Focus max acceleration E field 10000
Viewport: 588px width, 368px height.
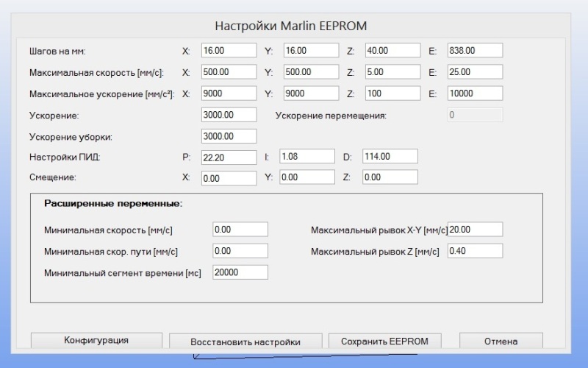[x=475, y=93]
